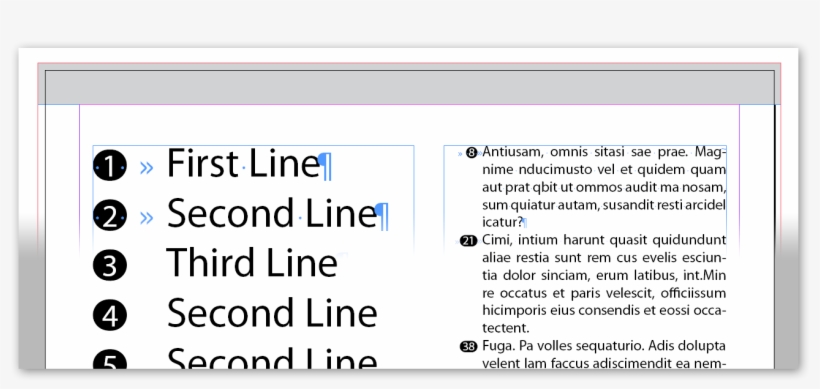
Task: Click the "Second Line" text after bullet 4
Action: [272, 312]
